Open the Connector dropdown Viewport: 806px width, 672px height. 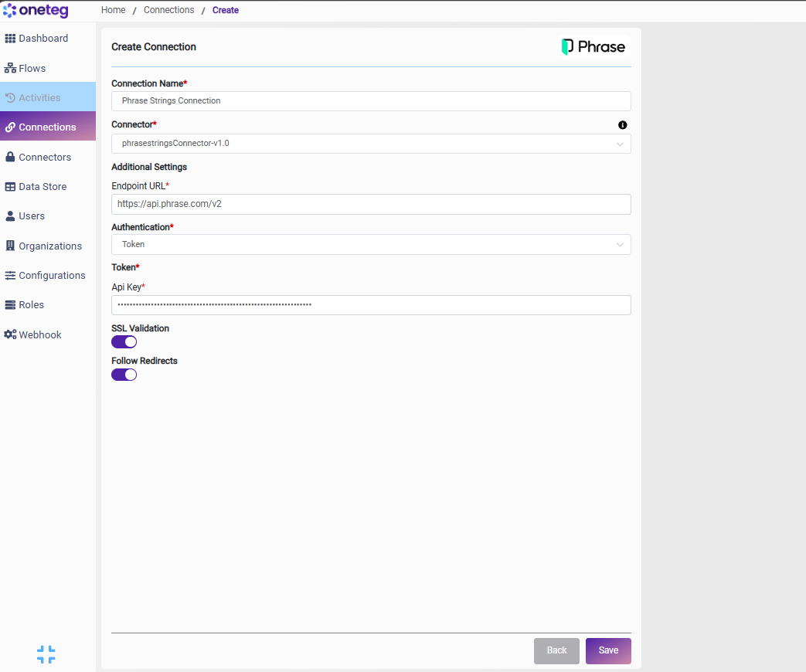click(x=371, y=144)
